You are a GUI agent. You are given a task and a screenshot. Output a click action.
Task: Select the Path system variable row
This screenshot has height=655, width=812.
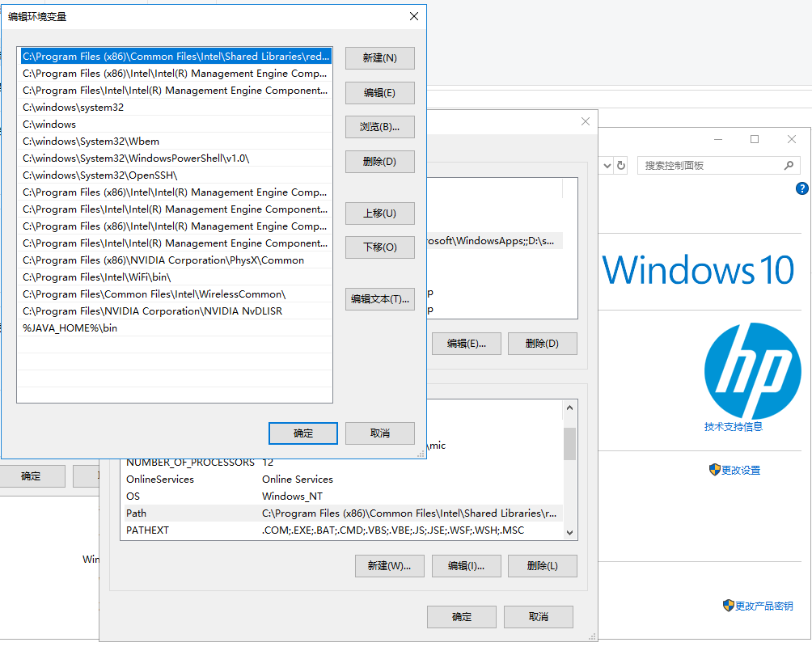point(342,513)
